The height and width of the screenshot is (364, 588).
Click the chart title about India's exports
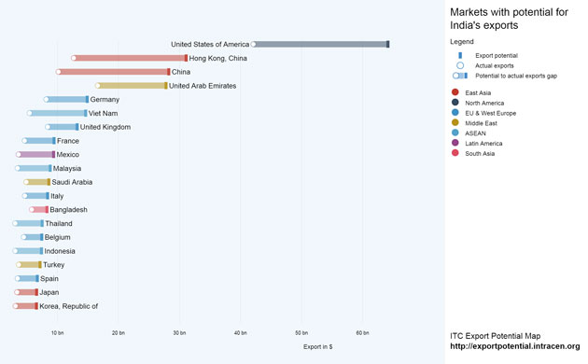(509, 19)
